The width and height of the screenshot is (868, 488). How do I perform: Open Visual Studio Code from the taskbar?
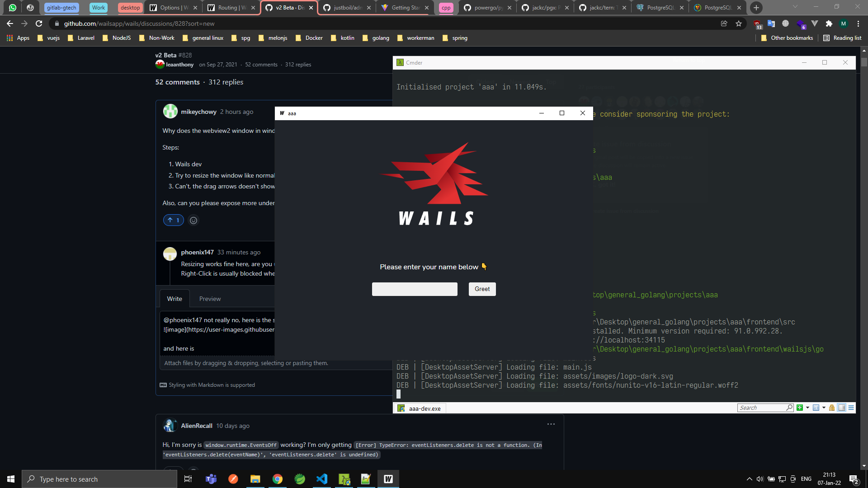321,479
